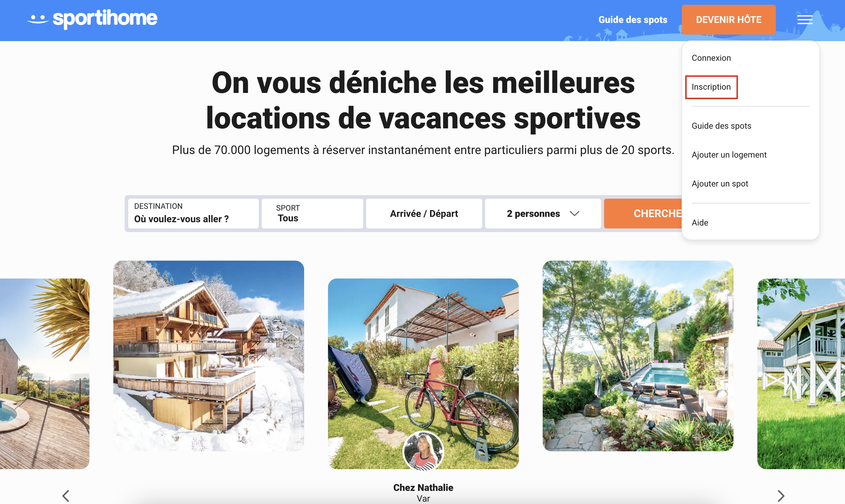Select Connexion from the menu
This screenshot has width=845, height=504.
711,58
